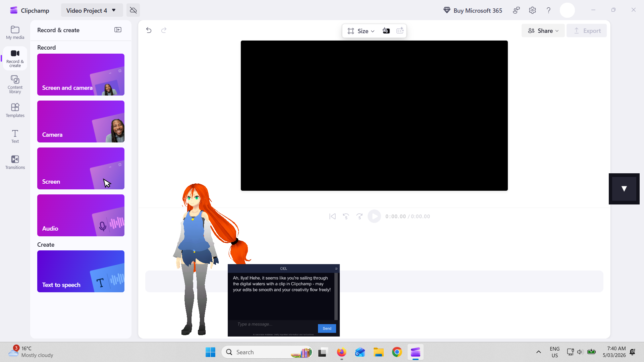Open the Content library panel

[15, 84]
